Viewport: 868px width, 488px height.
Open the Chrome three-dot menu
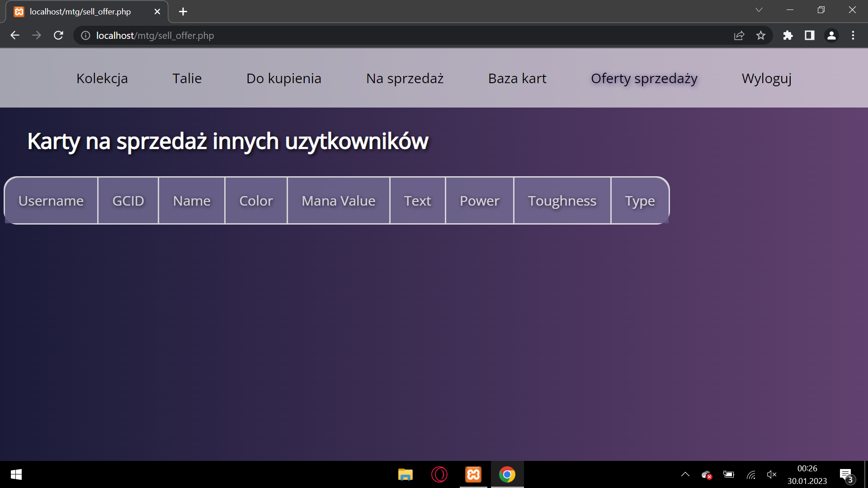click(853, 35)
